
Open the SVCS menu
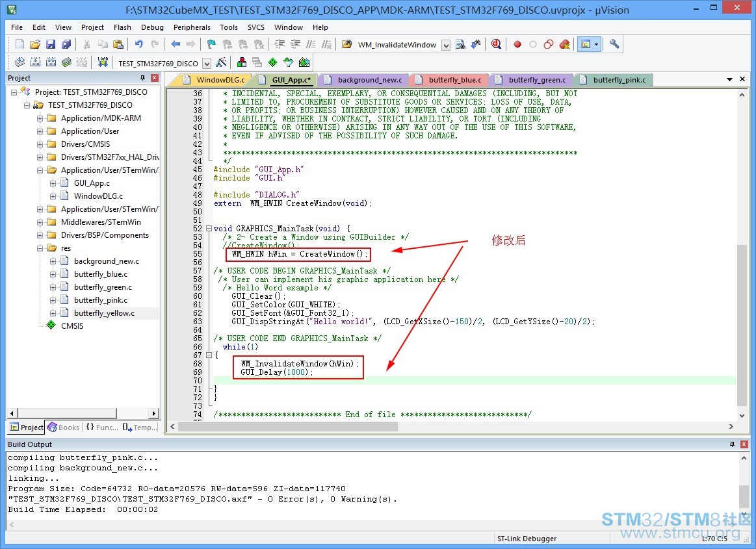256,27
